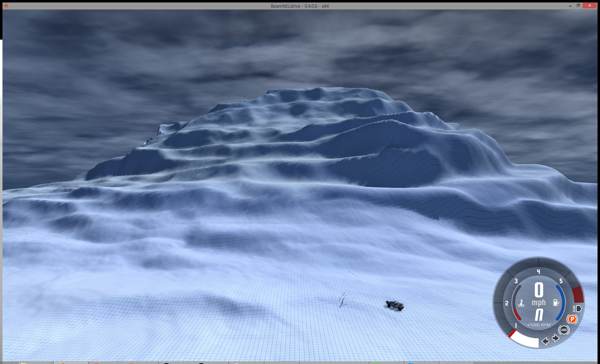Click the 0 mph speed readout

point(539,295)
